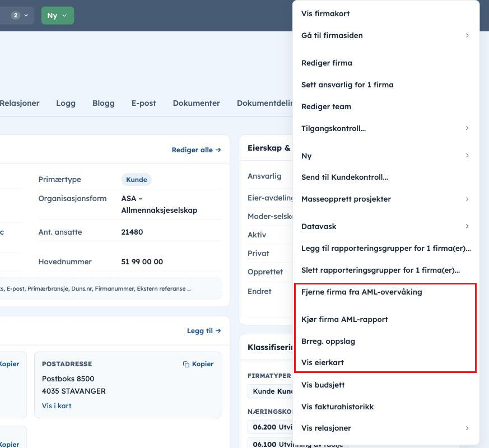
Task: Click ASA – Allmennaksjeselskap organisasjonsform value
Action: (x=159, y=204)
